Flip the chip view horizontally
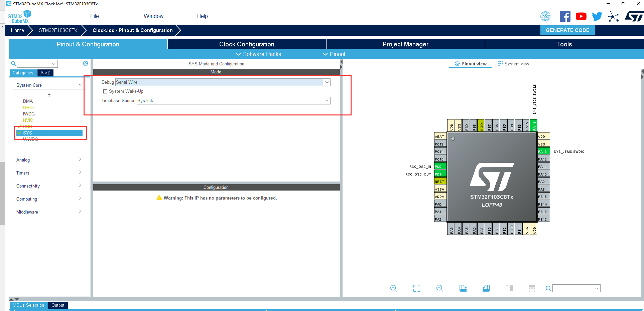The width and height of the screenshot is (644, 311). point(509,288)
